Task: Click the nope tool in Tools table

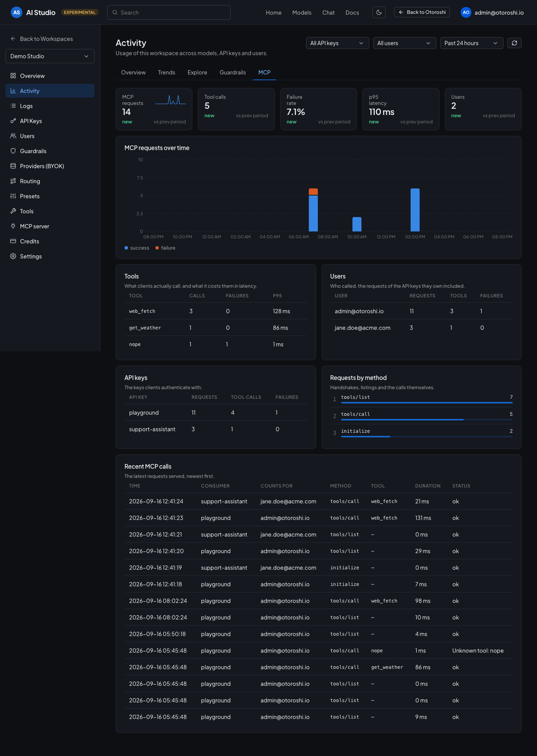Action: point(135,344)
